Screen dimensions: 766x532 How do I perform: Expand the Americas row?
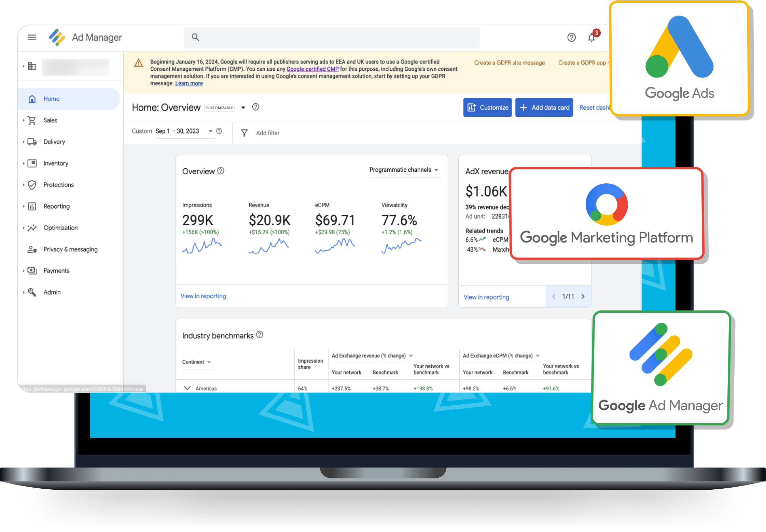click(187, 388)
